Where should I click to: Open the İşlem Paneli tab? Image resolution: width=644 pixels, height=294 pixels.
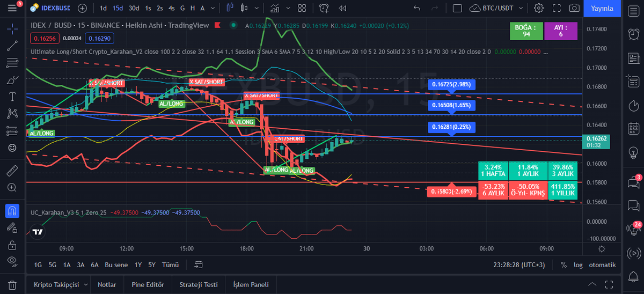pyautogui.click(x=251, y=285)
